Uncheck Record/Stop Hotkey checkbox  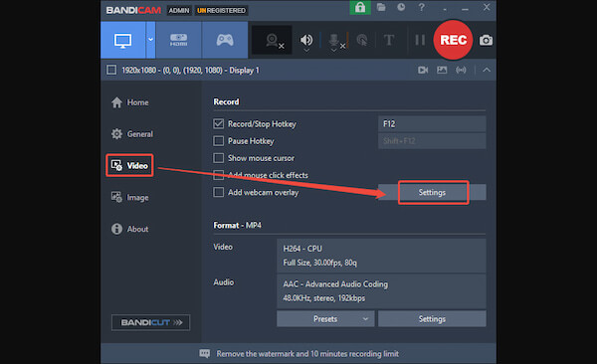click(x=219, y=123)
